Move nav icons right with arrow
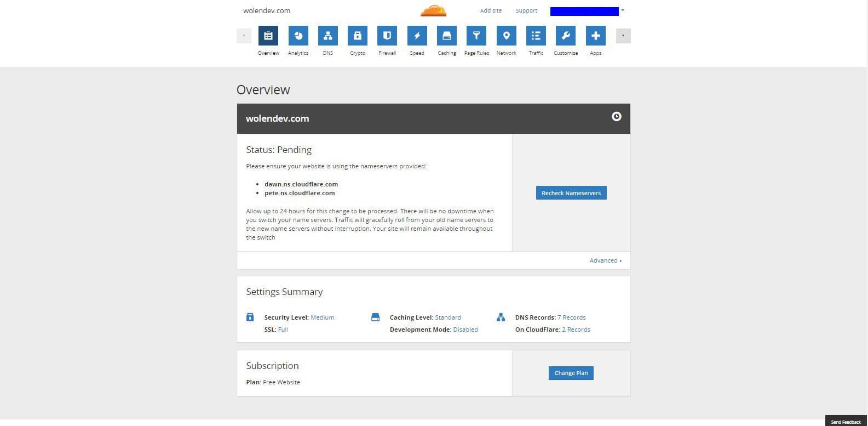 click(623, 36)
